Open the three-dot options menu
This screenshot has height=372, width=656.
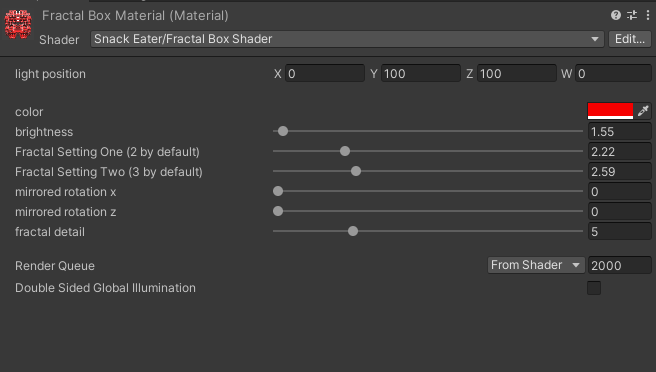coord(648,15)
